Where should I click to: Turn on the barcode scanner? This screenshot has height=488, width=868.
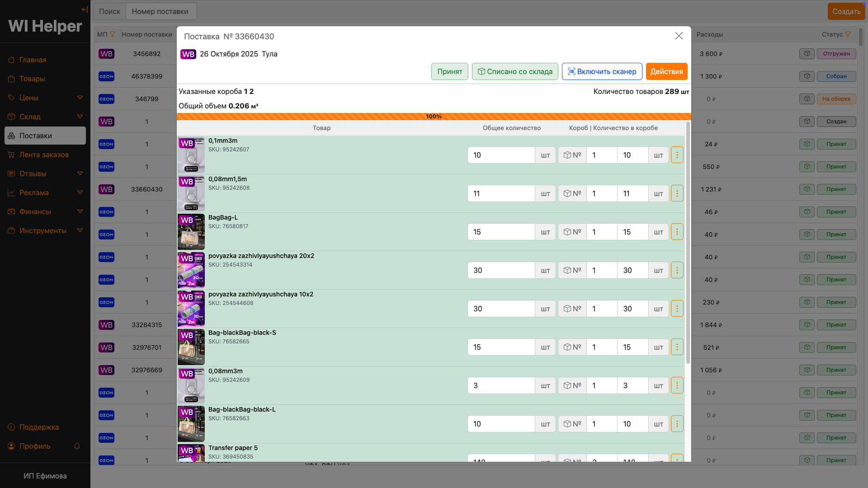(x=602, y=71)
